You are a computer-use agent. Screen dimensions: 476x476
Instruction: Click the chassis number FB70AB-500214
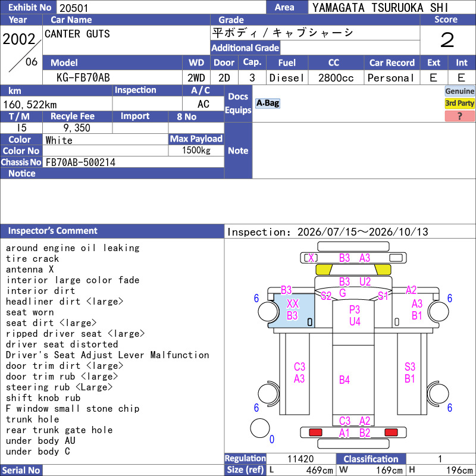(80, 162)
